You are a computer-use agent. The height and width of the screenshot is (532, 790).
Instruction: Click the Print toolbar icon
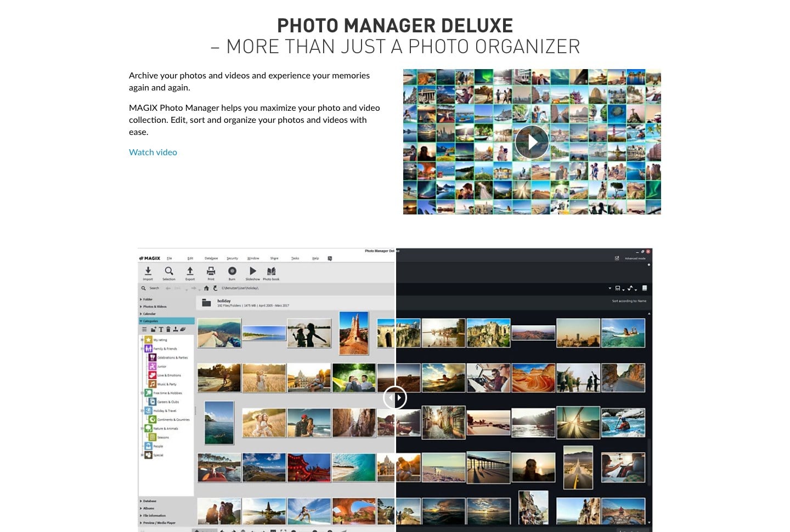[211, 271]
